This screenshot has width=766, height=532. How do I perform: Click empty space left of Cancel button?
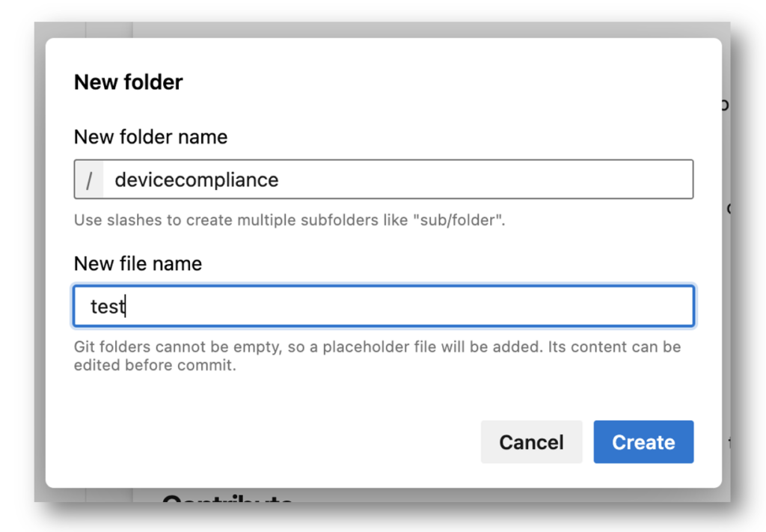coord(274,441)
